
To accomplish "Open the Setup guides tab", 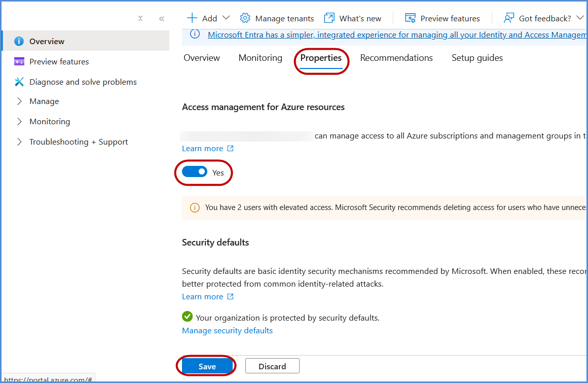I will (x=477, y=58).
